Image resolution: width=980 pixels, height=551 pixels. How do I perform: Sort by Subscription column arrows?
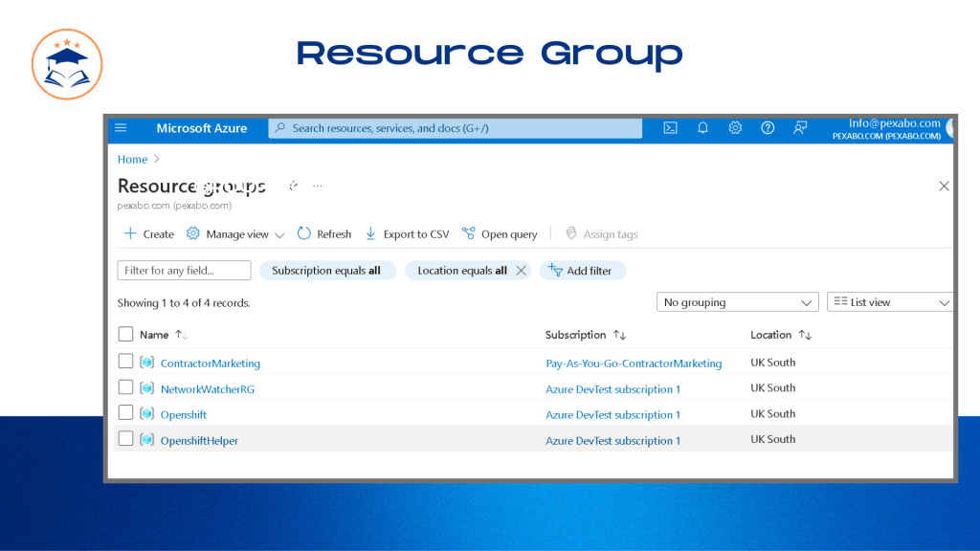click(619, 335)
